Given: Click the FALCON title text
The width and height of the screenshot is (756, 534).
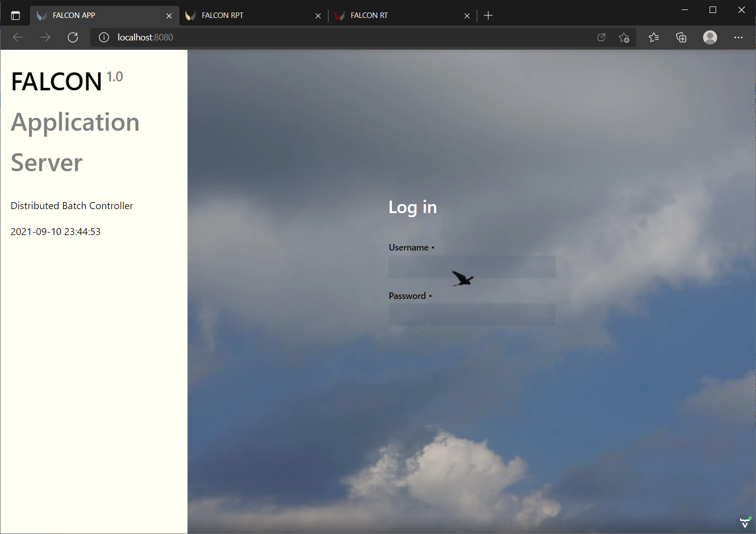Looking at the screenshot, I should (56, 82).
